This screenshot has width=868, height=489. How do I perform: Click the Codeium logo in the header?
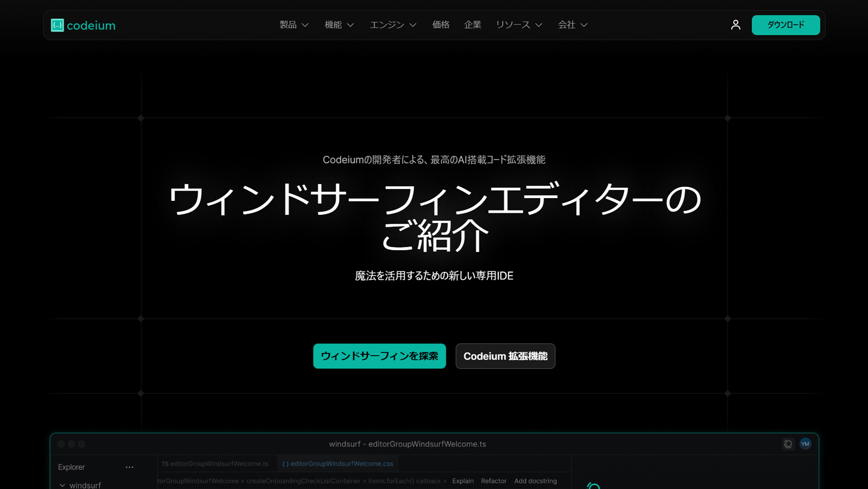coord(83,25)
